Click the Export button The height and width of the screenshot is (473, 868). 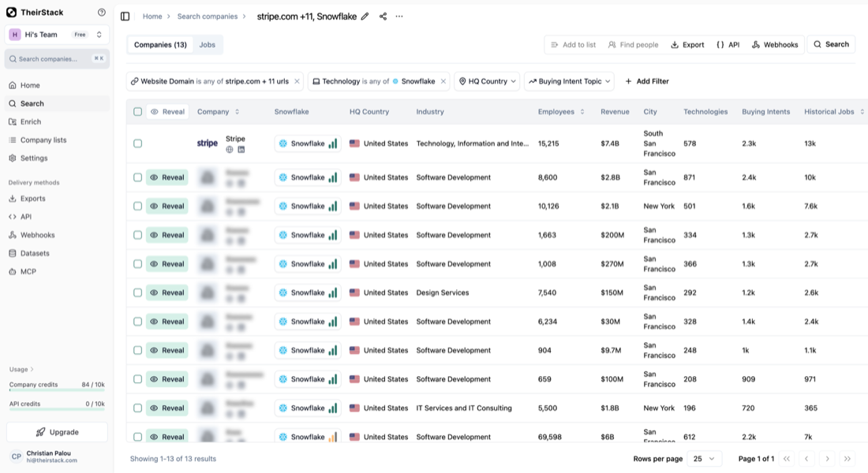(687, 45)
